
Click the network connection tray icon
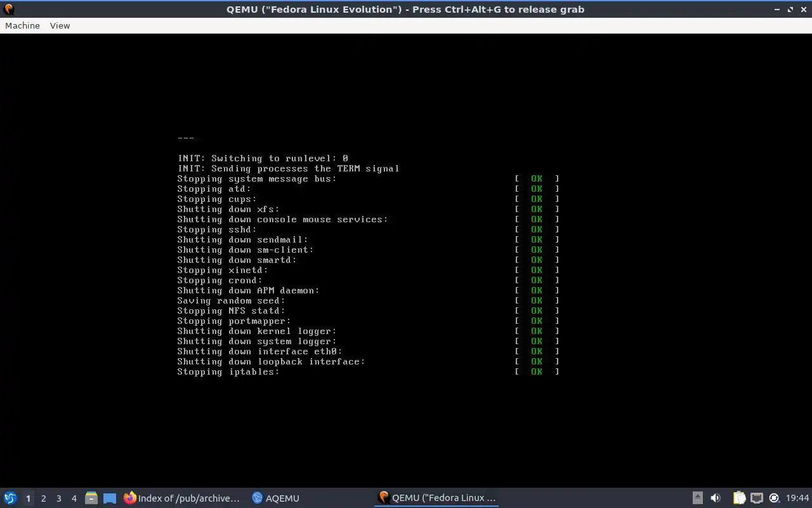pos(757,498)
